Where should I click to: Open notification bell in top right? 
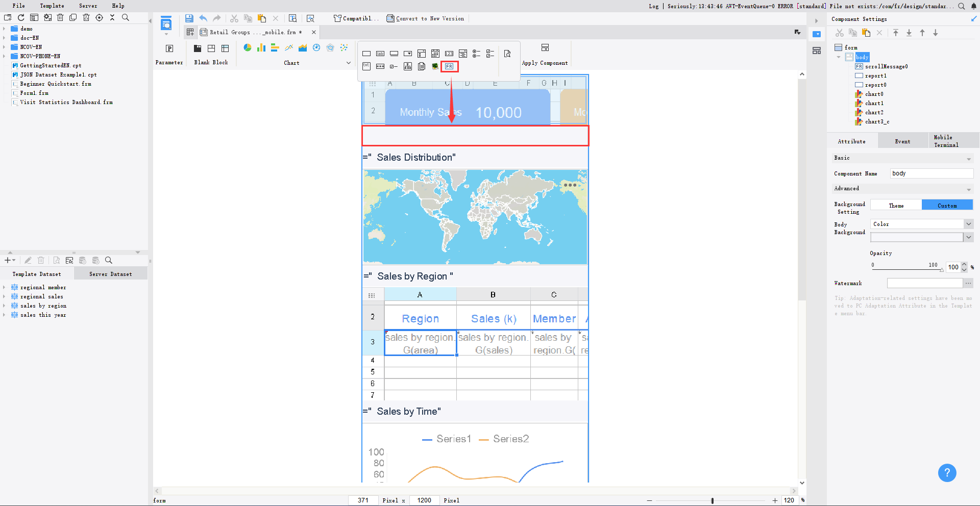pyautogui.click(x=974, y=6)
